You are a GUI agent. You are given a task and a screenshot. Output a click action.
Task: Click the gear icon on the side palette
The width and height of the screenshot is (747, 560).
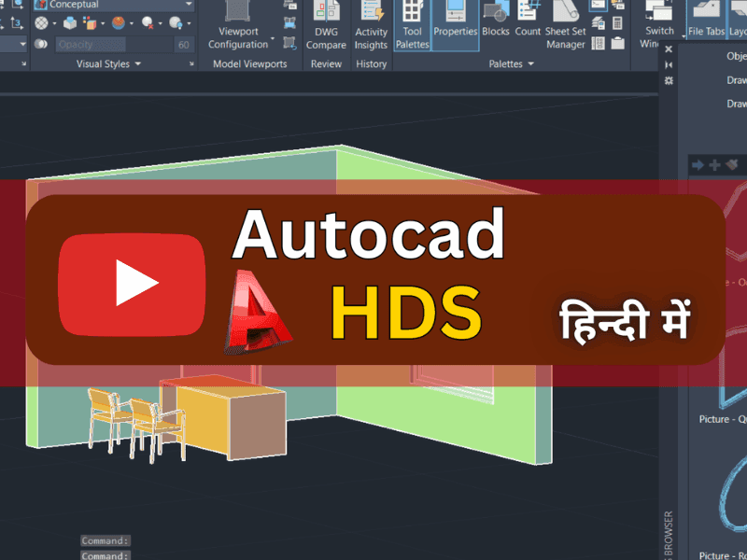coord(669,80)
